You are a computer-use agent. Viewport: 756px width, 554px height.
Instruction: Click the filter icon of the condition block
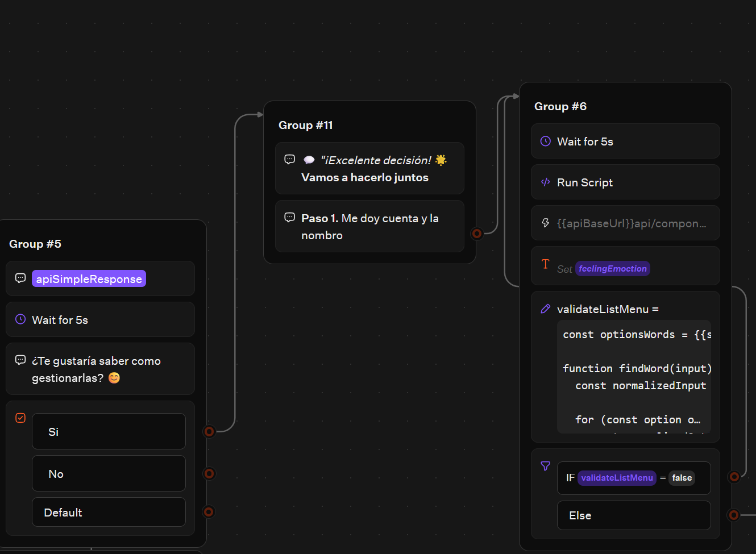(546, 466)
